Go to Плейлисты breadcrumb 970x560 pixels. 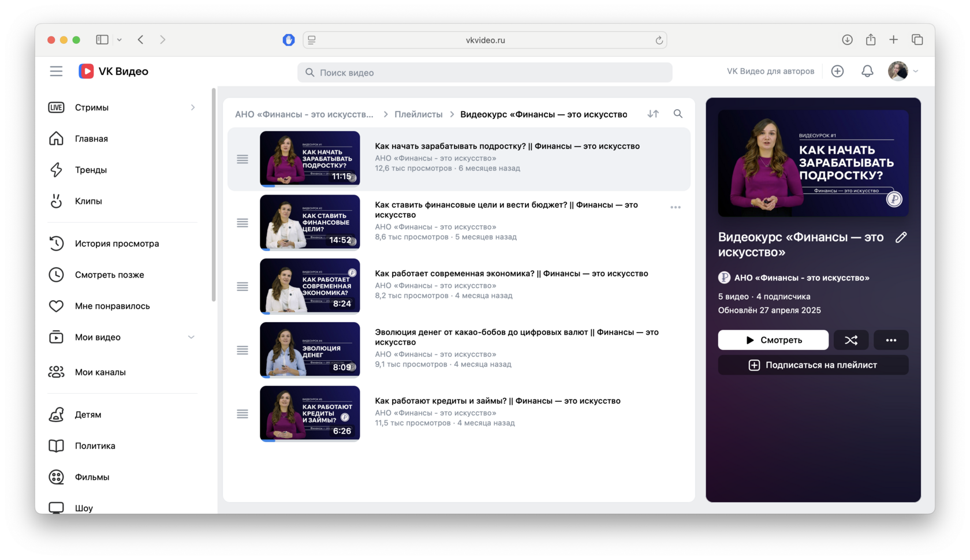pyautogui.click(x=419, y=114)
